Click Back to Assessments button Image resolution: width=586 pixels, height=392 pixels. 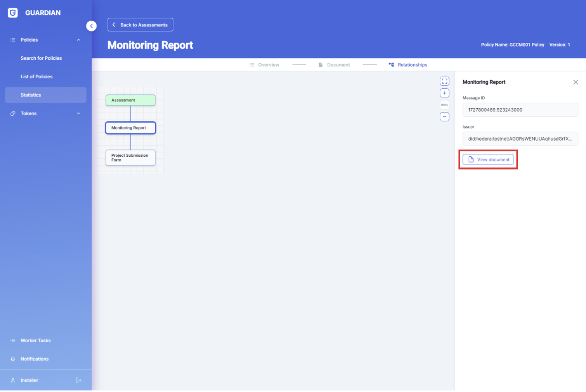(x=140, y=25)
